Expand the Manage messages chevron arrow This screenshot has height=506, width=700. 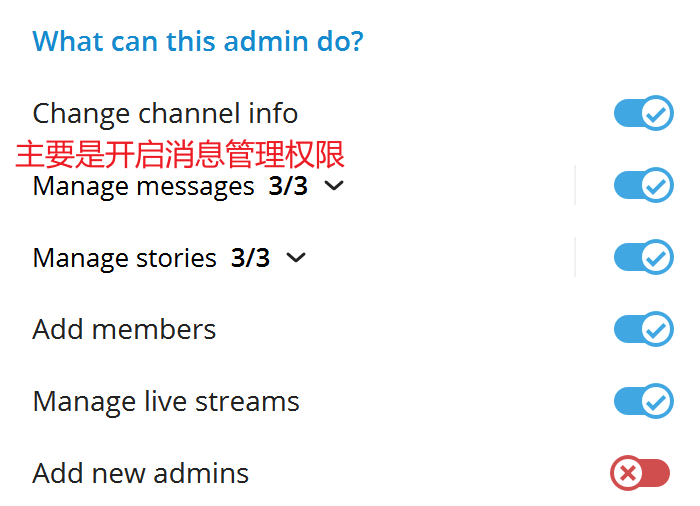point(335,186)
